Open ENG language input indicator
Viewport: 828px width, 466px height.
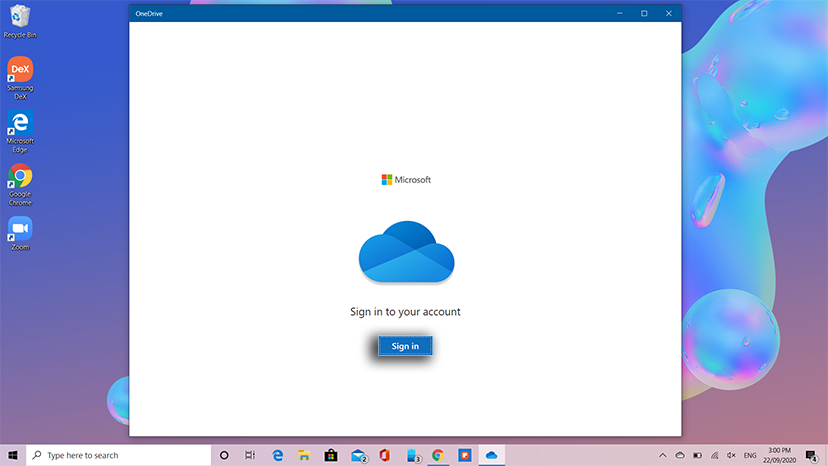[750, 455]
